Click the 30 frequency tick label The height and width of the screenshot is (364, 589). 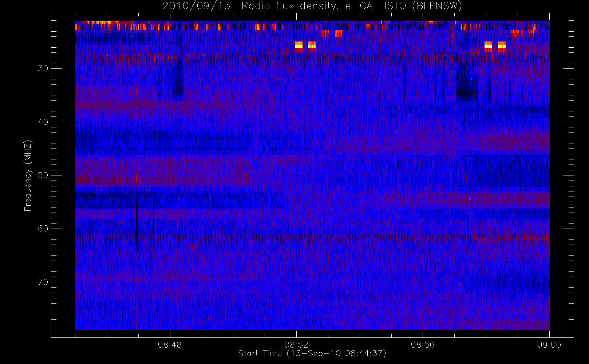tap(43, 69)
